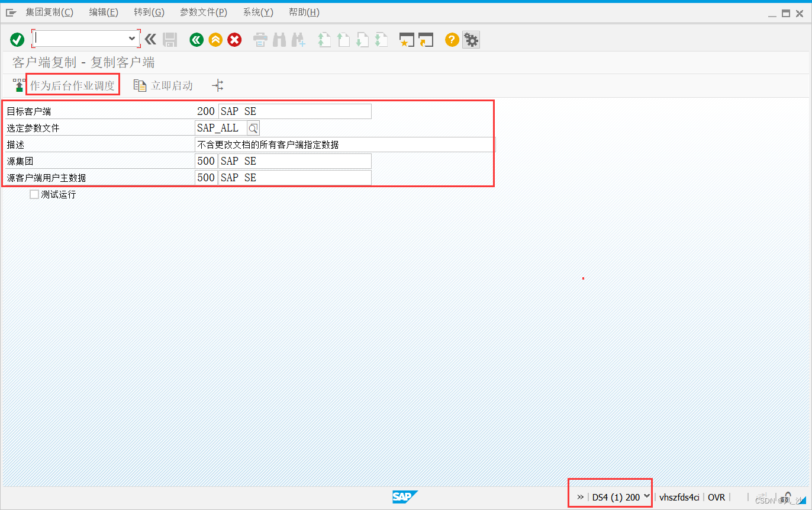
Task: Click the Create New Session icon
Action: pyautogui.click(x=407, y=40)
